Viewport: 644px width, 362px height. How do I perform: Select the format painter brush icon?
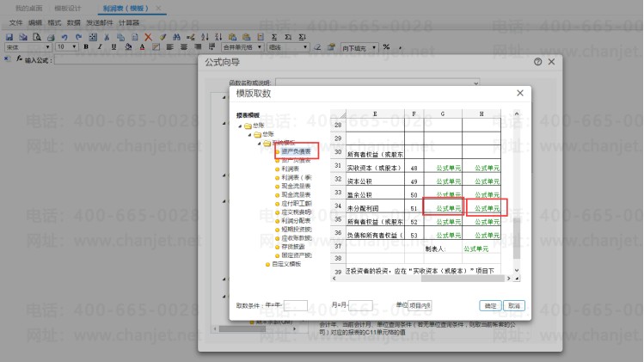(163, 37)
